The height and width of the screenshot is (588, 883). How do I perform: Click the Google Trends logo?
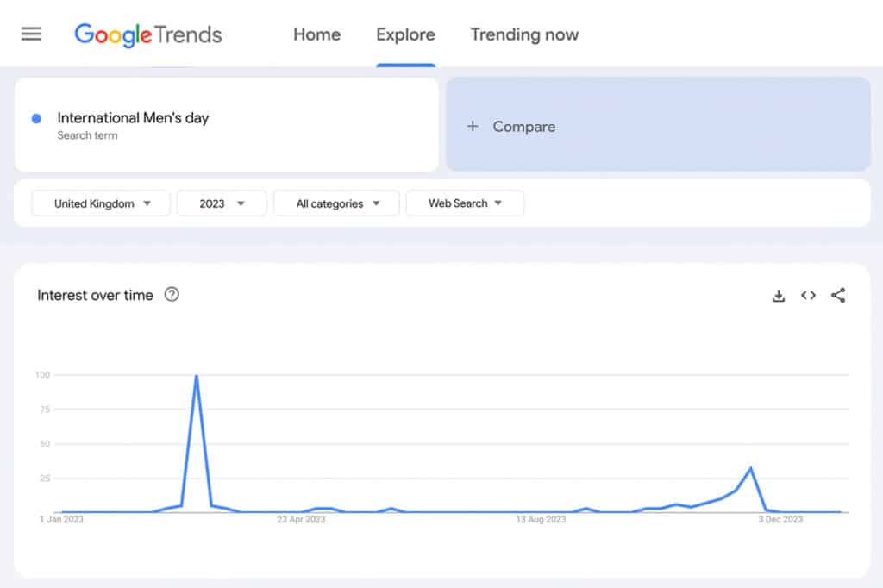(148, 34)
